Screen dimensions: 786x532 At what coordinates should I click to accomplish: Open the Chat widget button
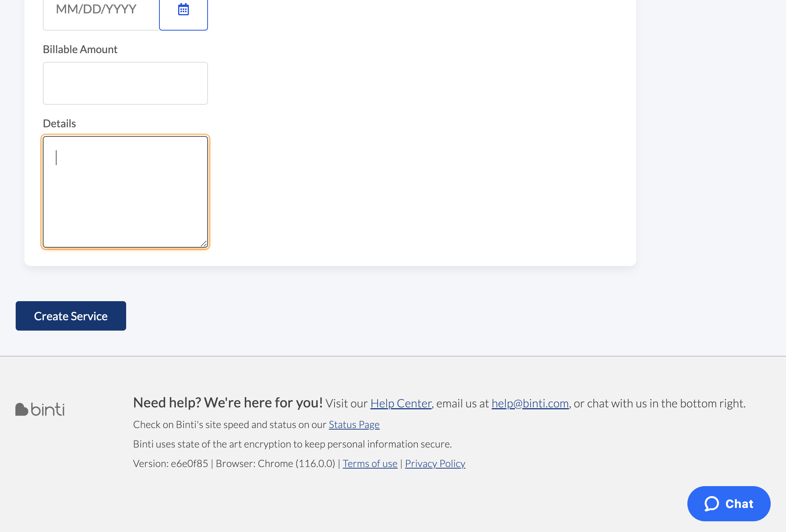coord(729,504)
